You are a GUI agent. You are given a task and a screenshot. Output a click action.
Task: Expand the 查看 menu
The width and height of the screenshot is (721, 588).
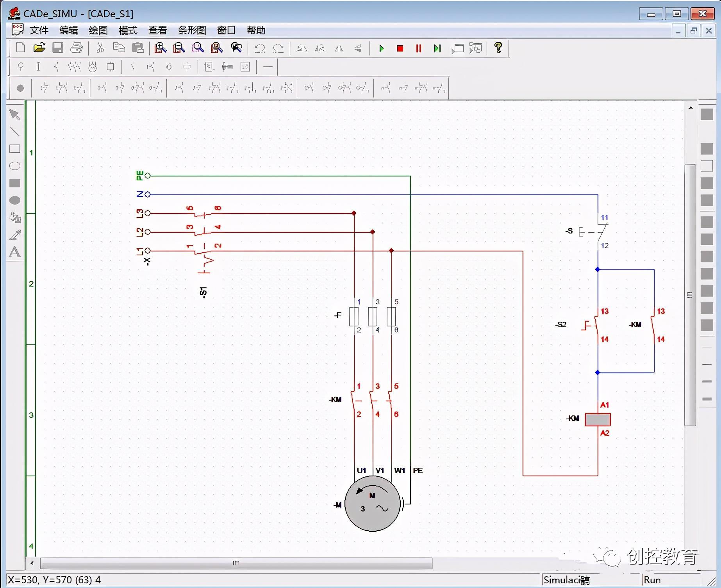[157, 30]
